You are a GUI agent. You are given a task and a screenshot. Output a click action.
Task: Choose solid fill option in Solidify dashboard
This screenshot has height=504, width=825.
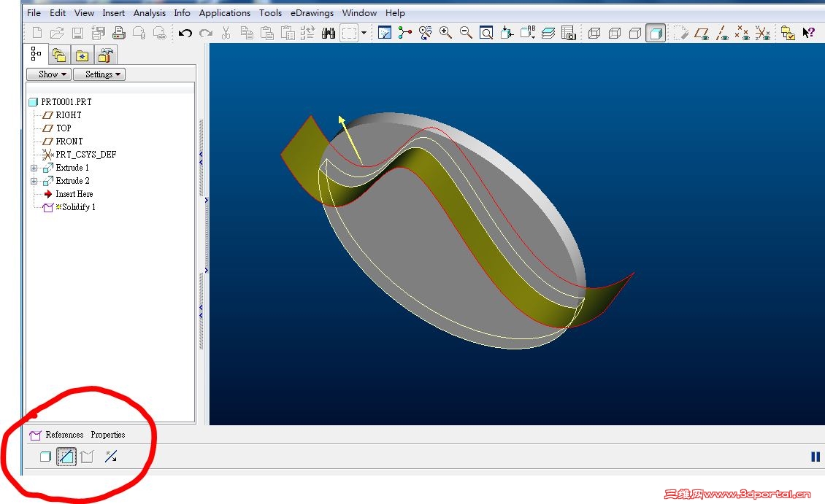coord(46,457)
